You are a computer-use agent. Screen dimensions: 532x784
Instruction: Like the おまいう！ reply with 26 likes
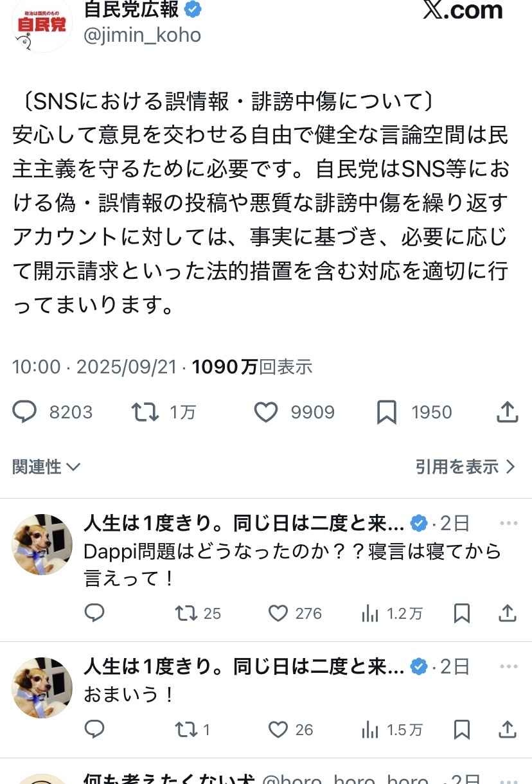click(x=278, y=729)
